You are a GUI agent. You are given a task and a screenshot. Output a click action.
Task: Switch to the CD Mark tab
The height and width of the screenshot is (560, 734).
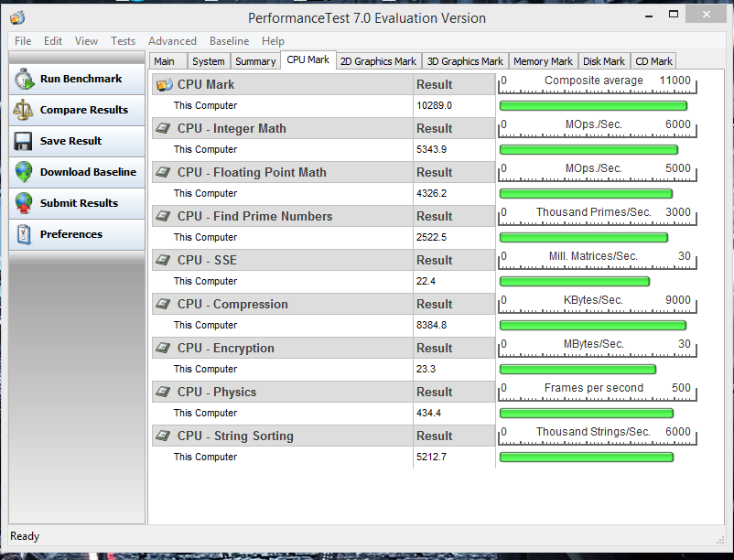click(653, 61)
